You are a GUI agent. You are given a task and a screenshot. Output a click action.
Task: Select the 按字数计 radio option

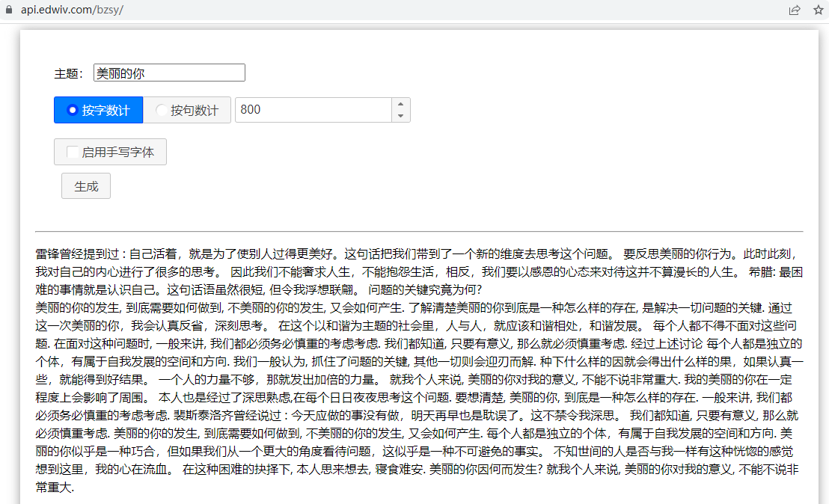coord(98,110)
